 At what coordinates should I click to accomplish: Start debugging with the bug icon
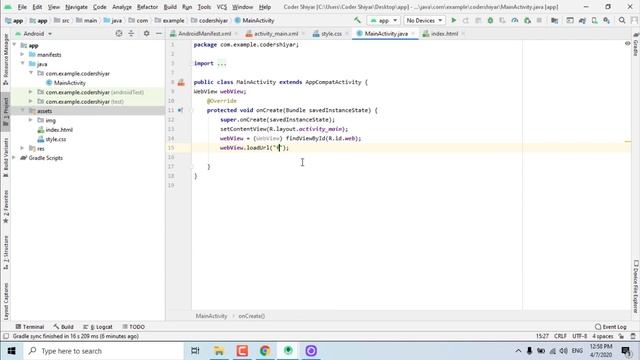tap(490, 20)
